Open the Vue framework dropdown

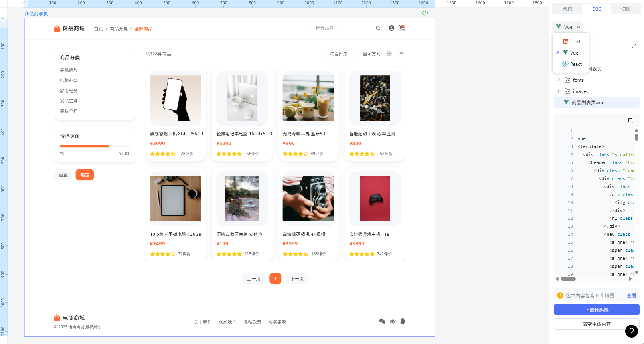click(x=568, y=27)
